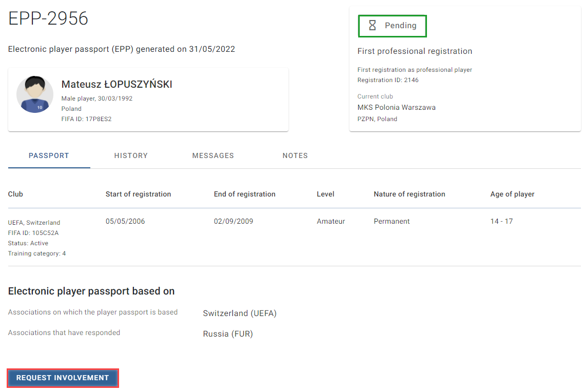The width and height of the screenshot is (584, 392).
Task: Click the Club column header
Action: click(15, 194)
